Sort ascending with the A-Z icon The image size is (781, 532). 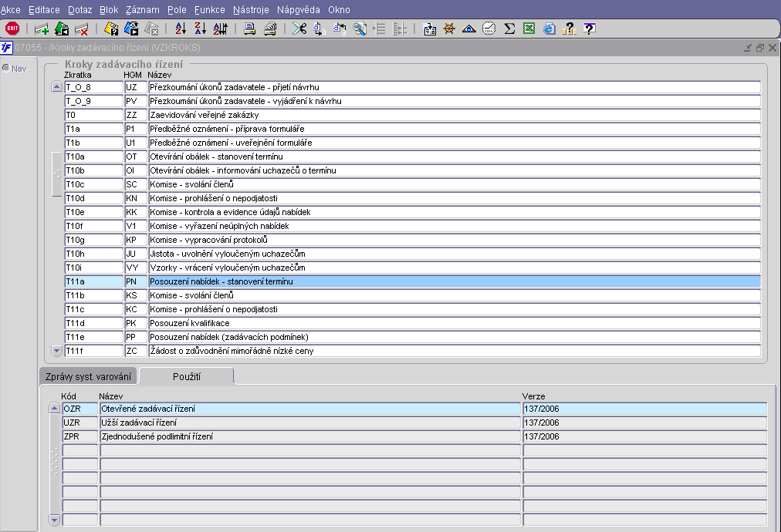pos(181,29)
